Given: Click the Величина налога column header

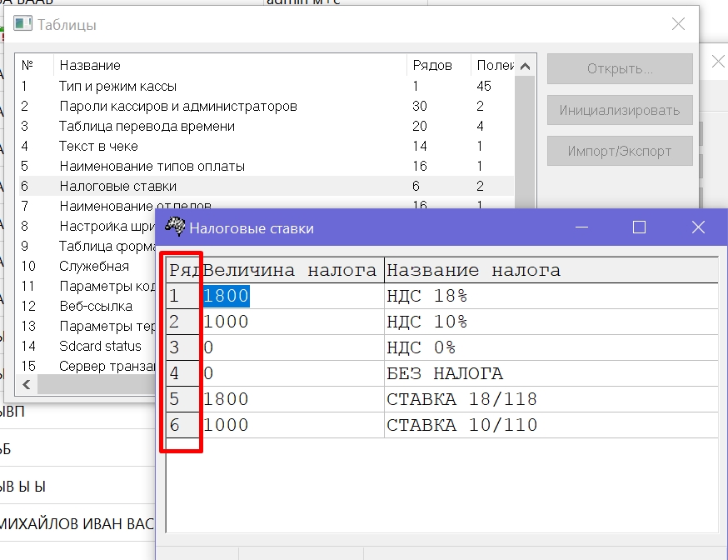Looking at the screenshot, I should coord(292,270).
